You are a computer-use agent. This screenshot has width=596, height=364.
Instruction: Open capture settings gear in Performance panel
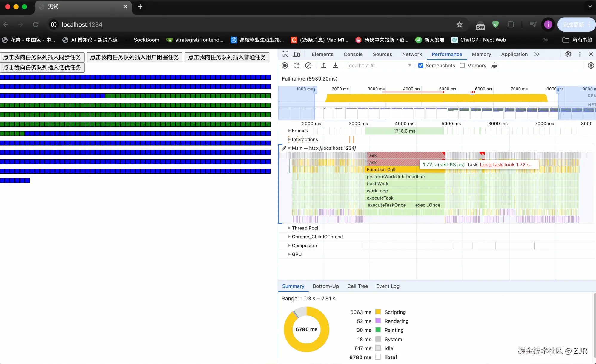(591, 66)
